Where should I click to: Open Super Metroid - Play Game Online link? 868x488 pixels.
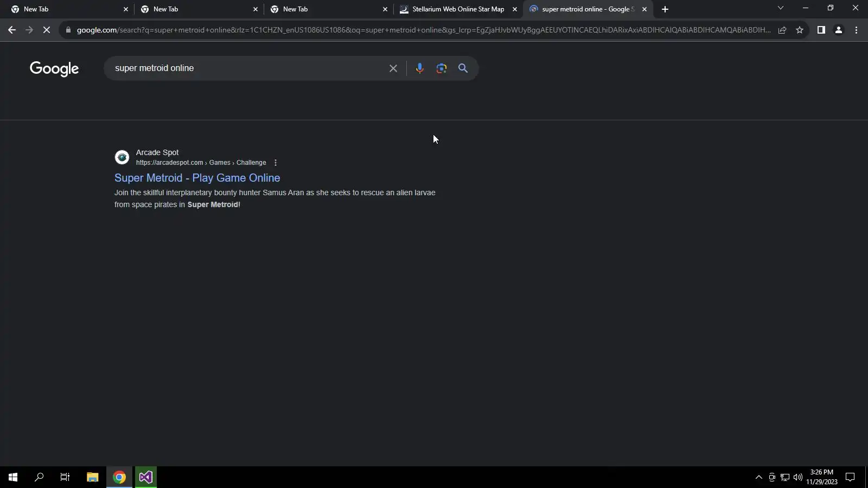pos(197,178)
